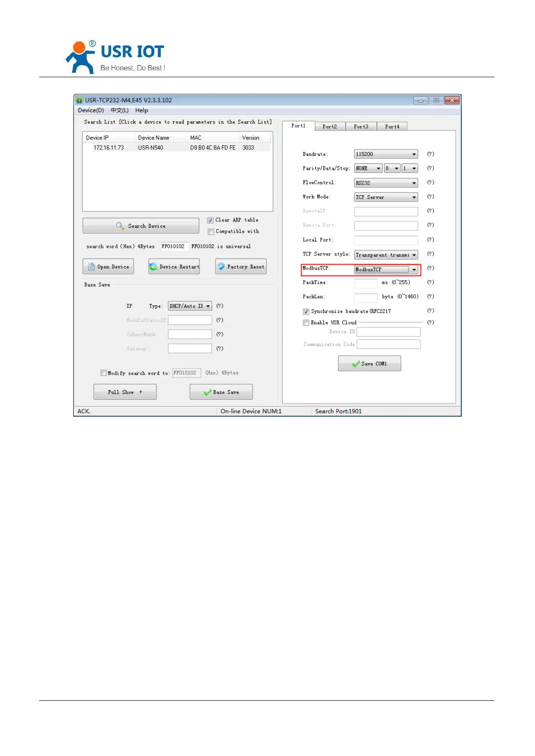
Task: Click the Search Device button
Action: tap(141, 226)
